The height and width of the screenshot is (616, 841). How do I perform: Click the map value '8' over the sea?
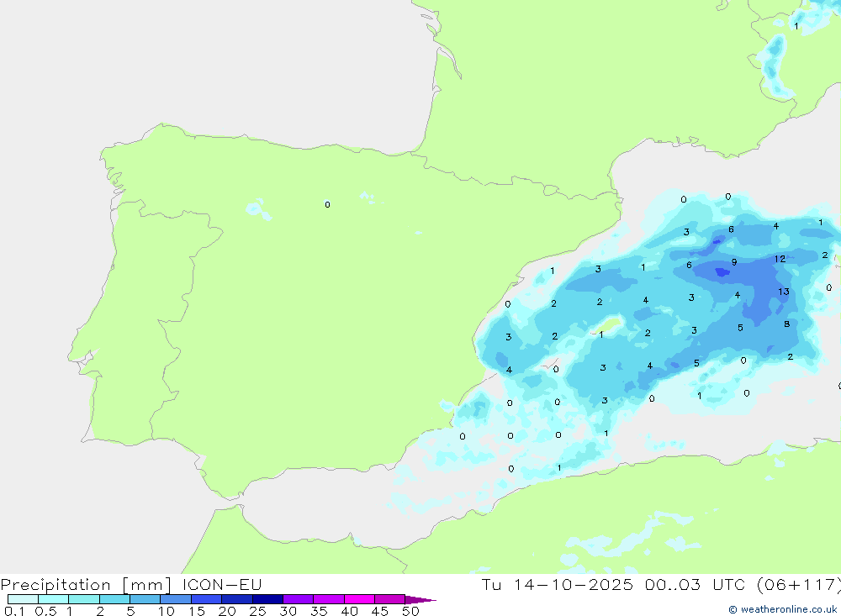point(787,324)
